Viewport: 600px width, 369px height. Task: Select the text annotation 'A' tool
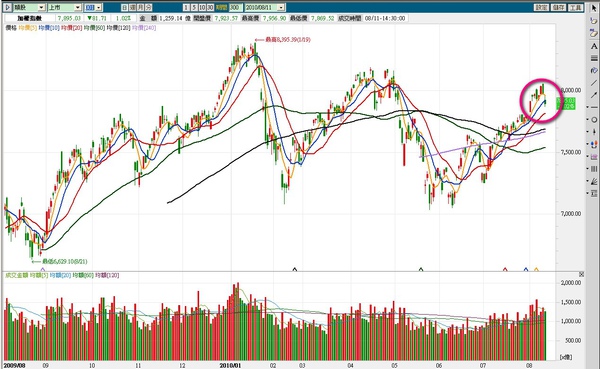point(594,46)
